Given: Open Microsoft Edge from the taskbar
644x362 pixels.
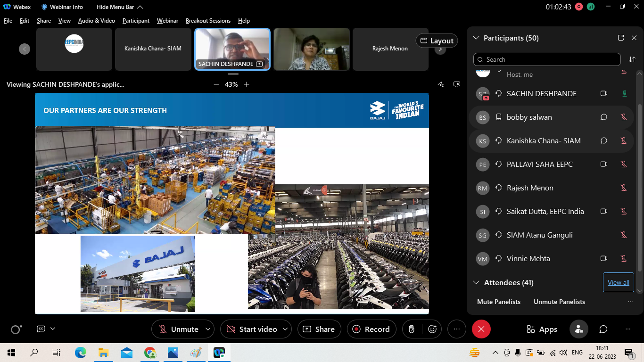Looking at the screenshot, I should coord(81,352).
